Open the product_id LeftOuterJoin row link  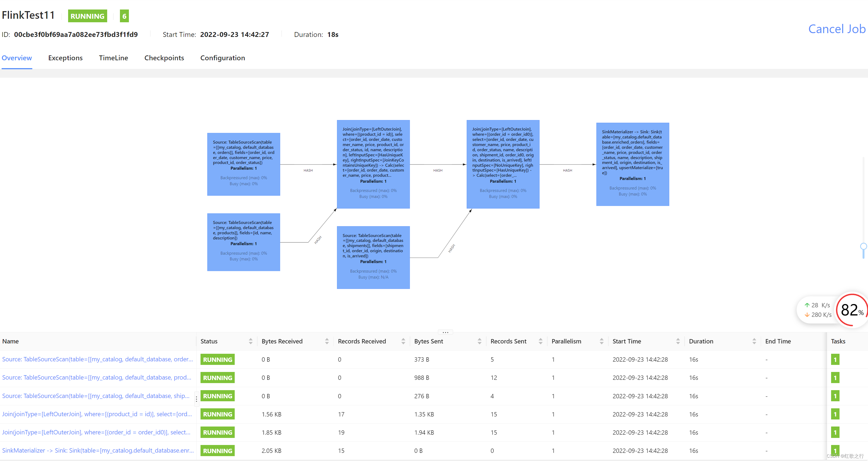[97, 414]
